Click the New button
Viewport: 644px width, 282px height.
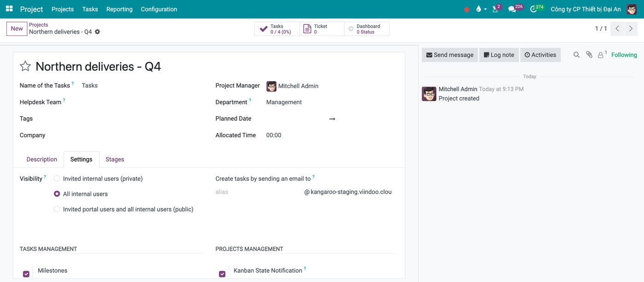pos(17,29)
